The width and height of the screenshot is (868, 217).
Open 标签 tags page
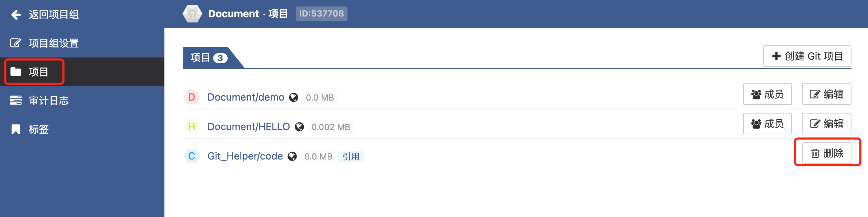tap(38, 129)
